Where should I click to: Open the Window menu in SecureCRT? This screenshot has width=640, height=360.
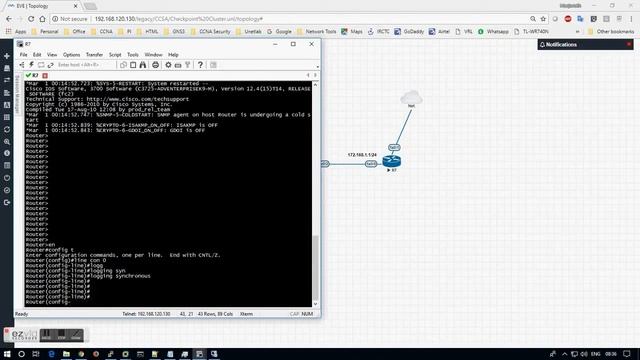[x=153, y=55]
